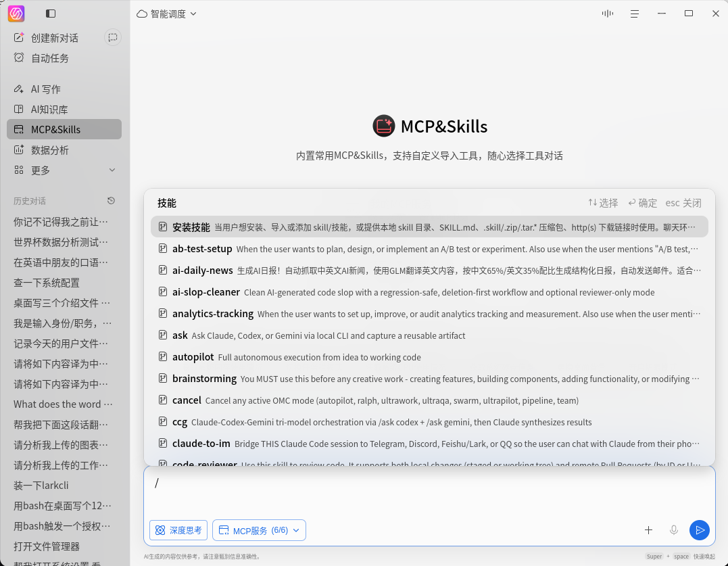Go to AI 写作 section
This screenshot has width=728, height=566.
pos(64,89)
